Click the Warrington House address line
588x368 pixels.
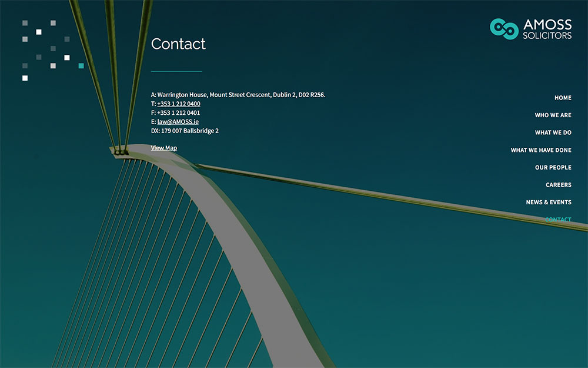238,94
